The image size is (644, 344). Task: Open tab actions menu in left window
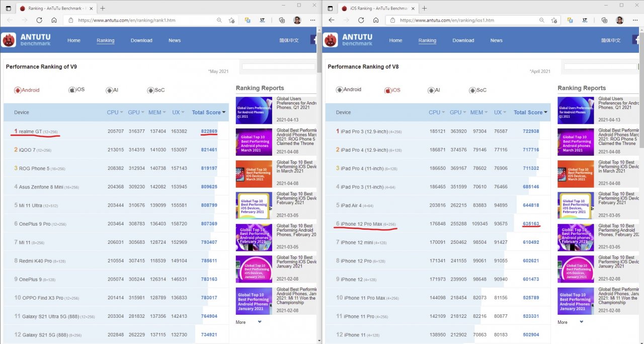pos(8,8)
